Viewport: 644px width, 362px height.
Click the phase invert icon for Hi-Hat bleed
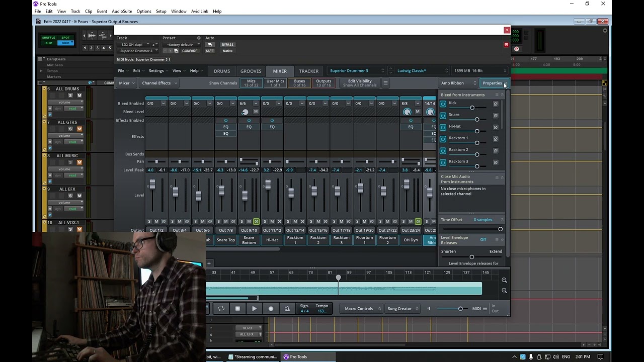click(496, 127)
